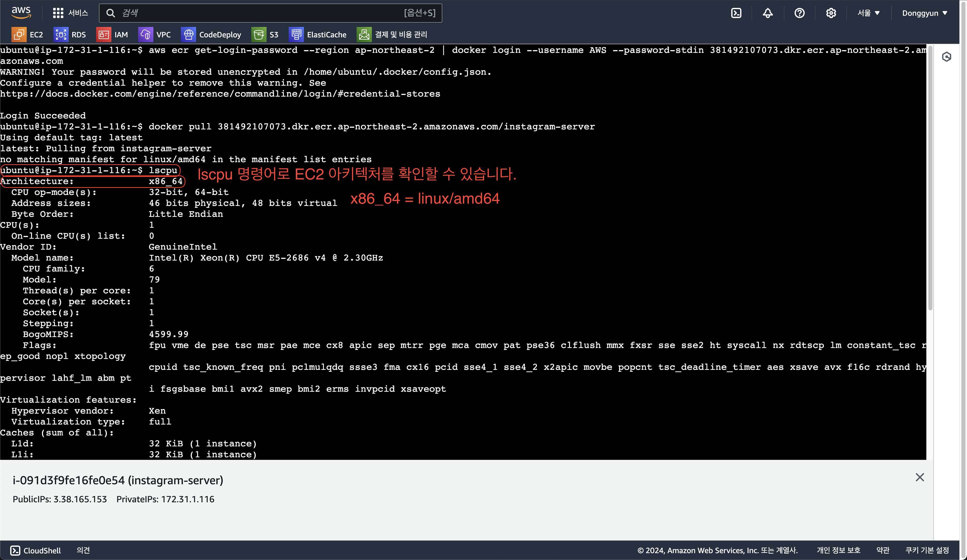Click the AWS logo home icon
Screen dimensions: 967x560
click(21, 13)
